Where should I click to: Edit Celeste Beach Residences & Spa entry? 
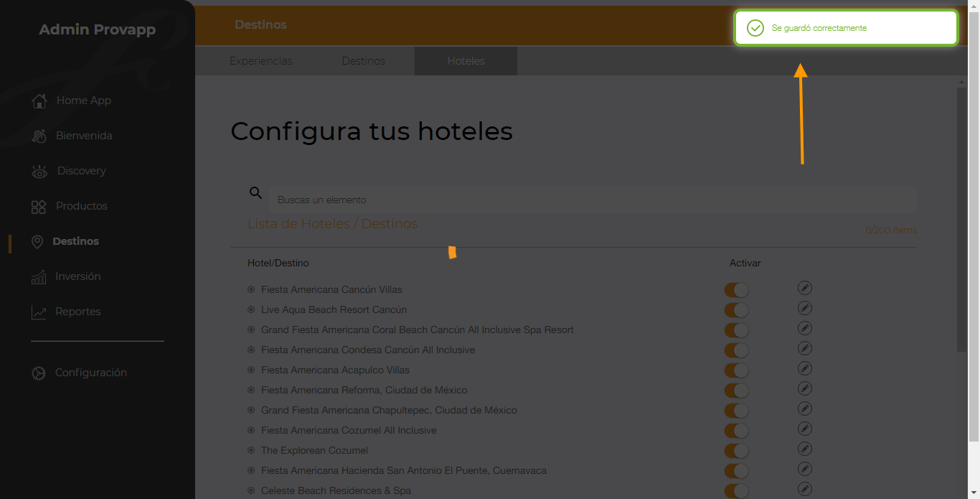pyautogui.click(x=805, y=489)
